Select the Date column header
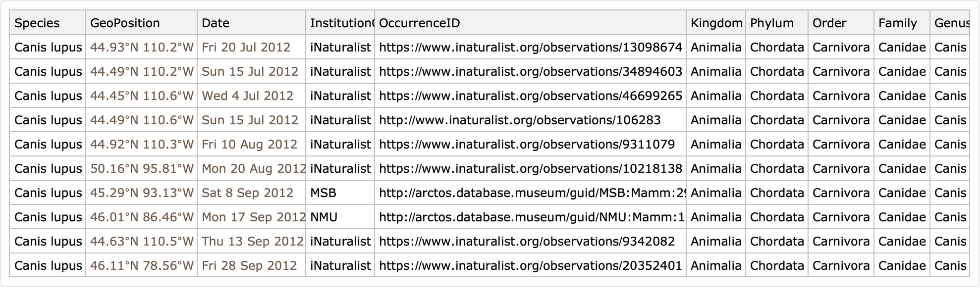The width and height of the screenshot is (980, 303). pyautogui.click(x=216, y=23)
